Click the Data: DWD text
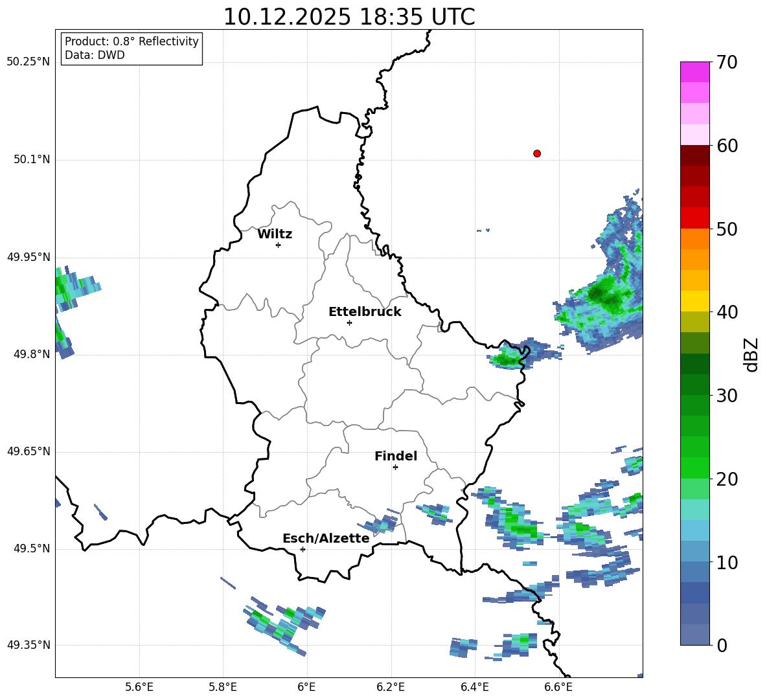 [95, 55]
